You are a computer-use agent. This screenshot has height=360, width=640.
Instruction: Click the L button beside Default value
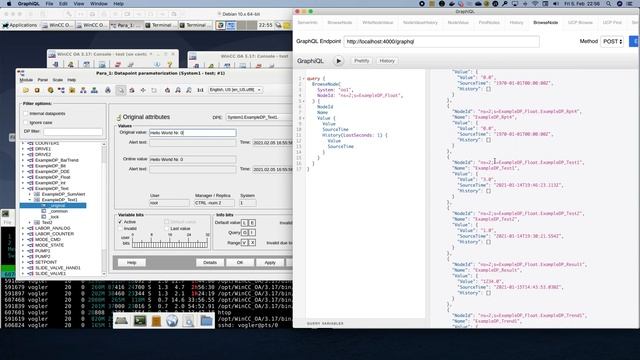pos(244,223)
